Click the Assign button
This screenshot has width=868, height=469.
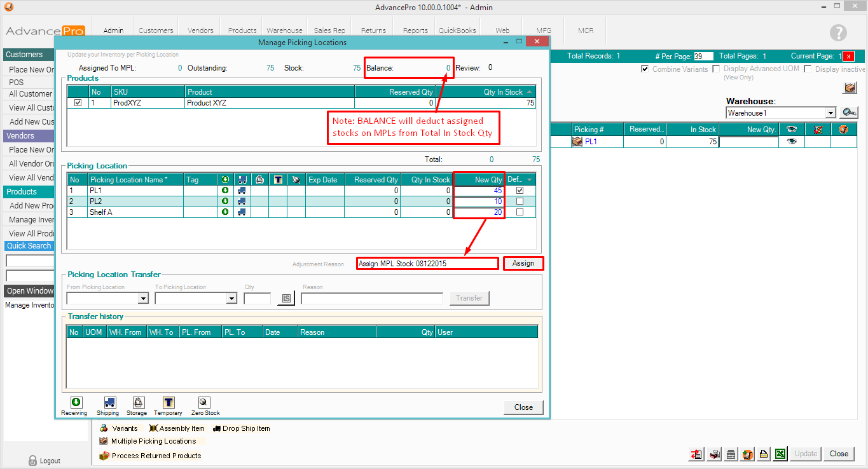coord(523,263)
